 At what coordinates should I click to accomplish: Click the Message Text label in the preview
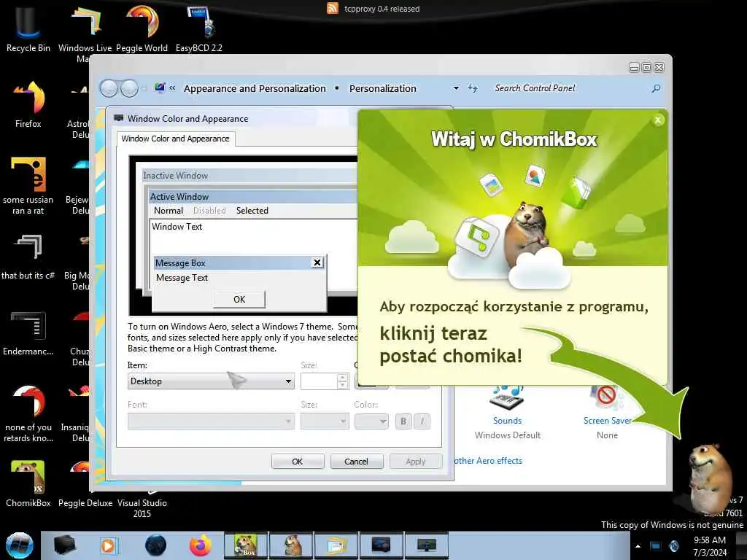tap(182, 278)
